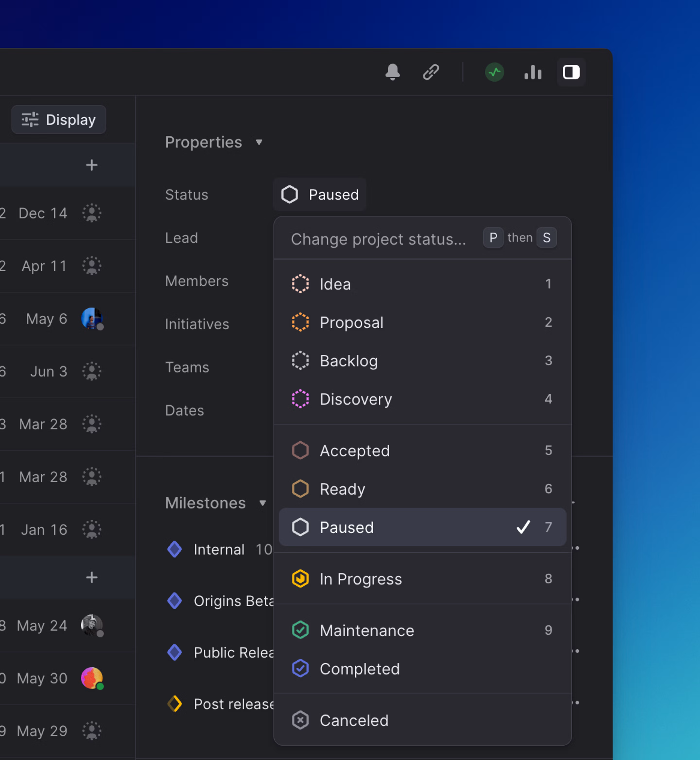This screenshot has height=760, width=700.
Task: Assign lead on May 29 row
Action: pos(92,731)
